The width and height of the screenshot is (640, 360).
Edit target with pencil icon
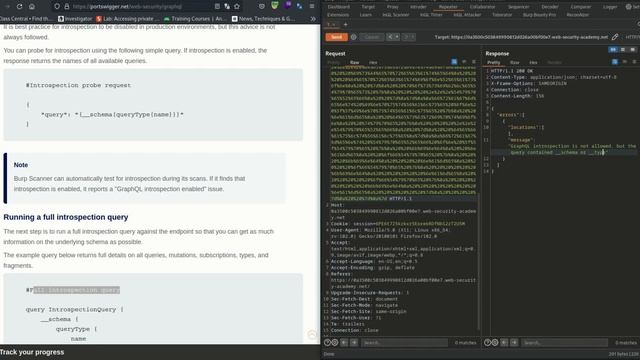click(615, 37)
